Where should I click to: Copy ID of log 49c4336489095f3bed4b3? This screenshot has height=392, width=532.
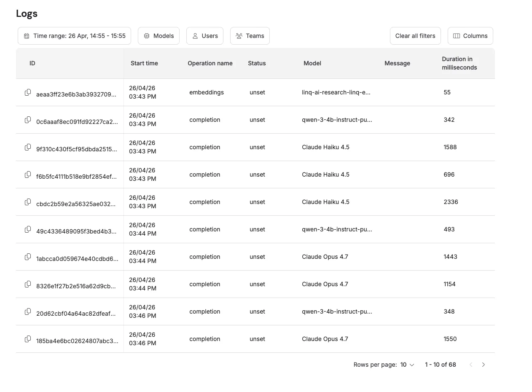click(28, 229)
